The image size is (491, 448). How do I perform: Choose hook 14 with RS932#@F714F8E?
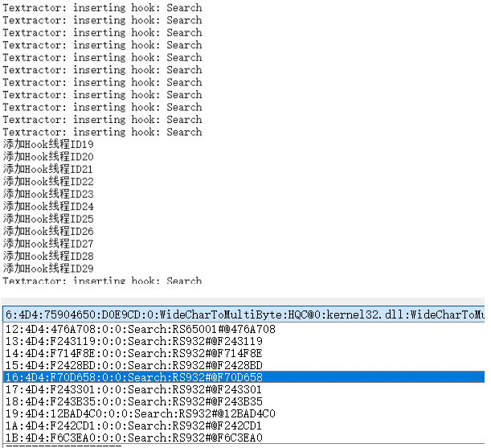click(243, 353)
